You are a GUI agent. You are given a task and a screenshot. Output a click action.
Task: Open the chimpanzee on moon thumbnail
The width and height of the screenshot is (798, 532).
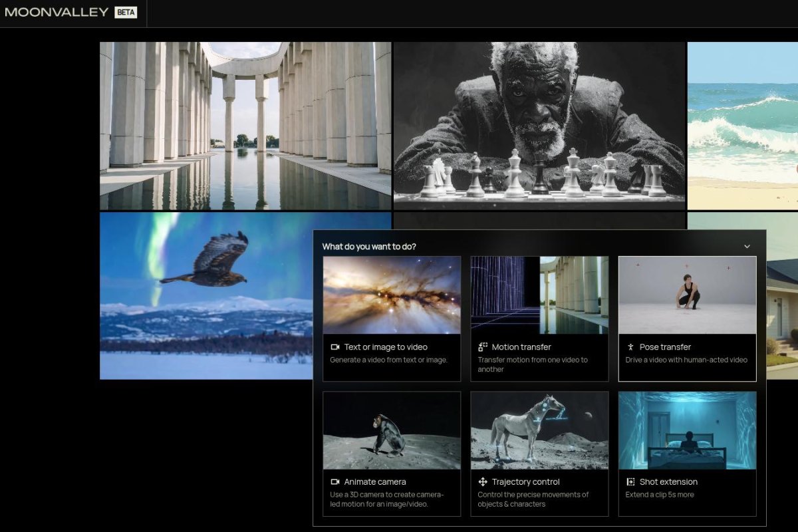pyautogui.click(x=392, y=430)
